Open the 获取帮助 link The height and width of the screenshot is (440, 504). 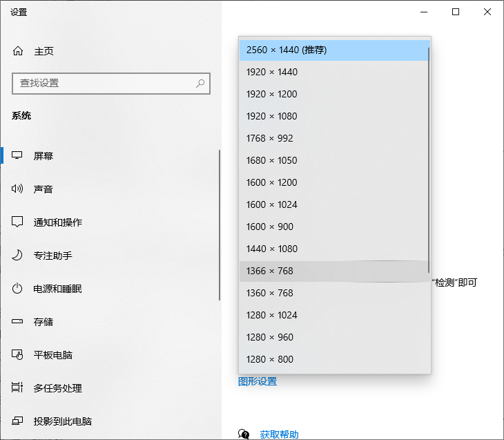(x=279, y=434)
